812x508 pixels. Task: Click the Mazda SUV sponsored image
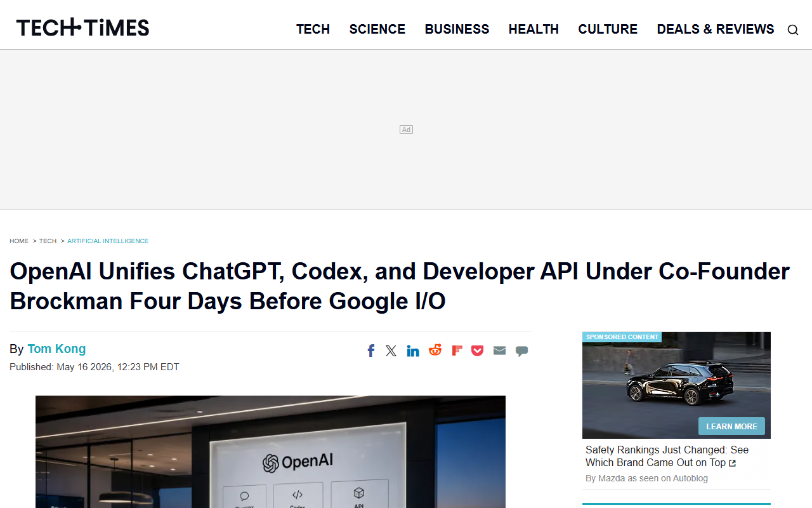click(x=676, y=385)
